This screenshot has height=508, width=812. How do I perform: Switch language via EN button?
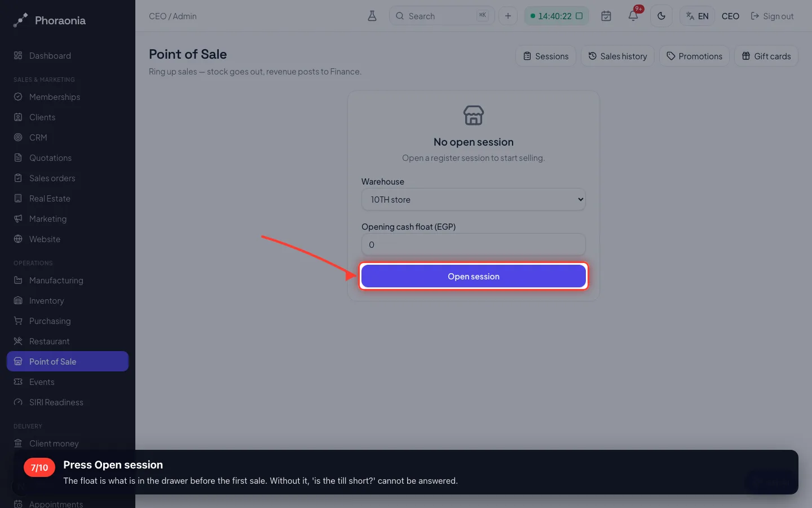[698, 16]
